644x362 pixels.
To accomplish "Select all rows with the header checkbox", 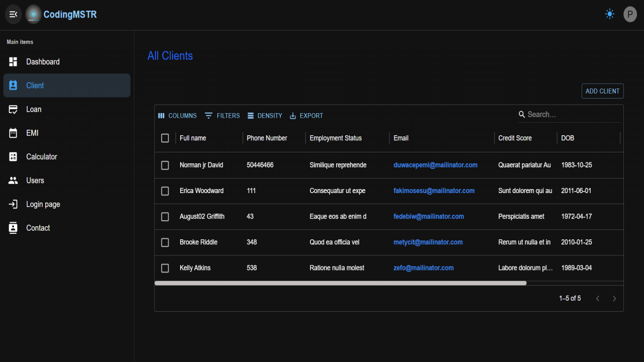I will 165,138.
